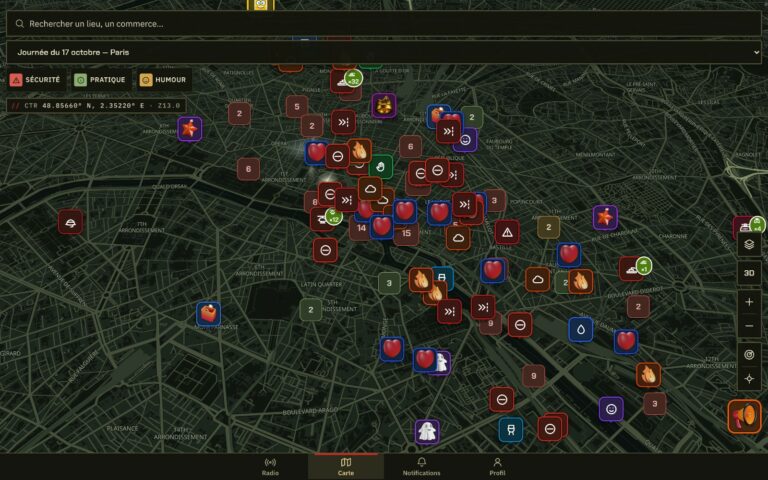
Task: Click the crosshair locate-me button
Action: pyautogui.click(x=749, y=379)
